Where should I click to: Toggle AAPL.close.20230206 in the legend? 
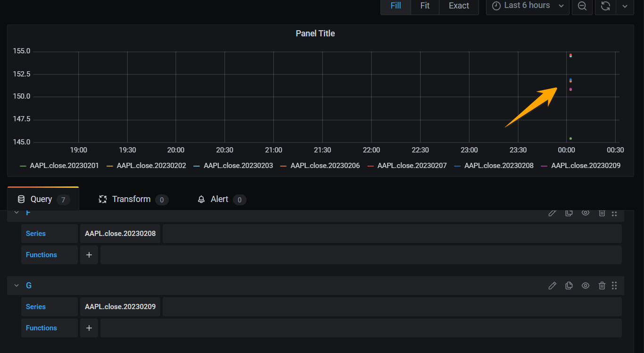coord(325,166)
